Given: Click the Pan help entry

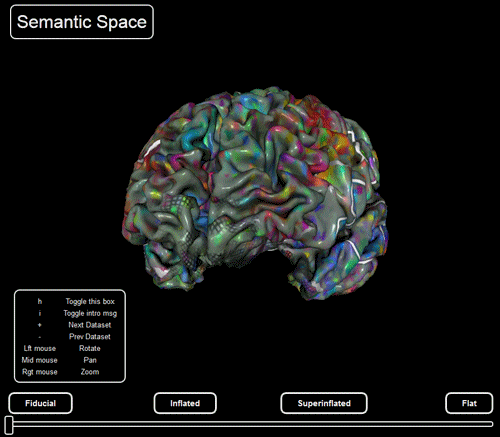Looking at the screenshot, I should coord(90,360).
